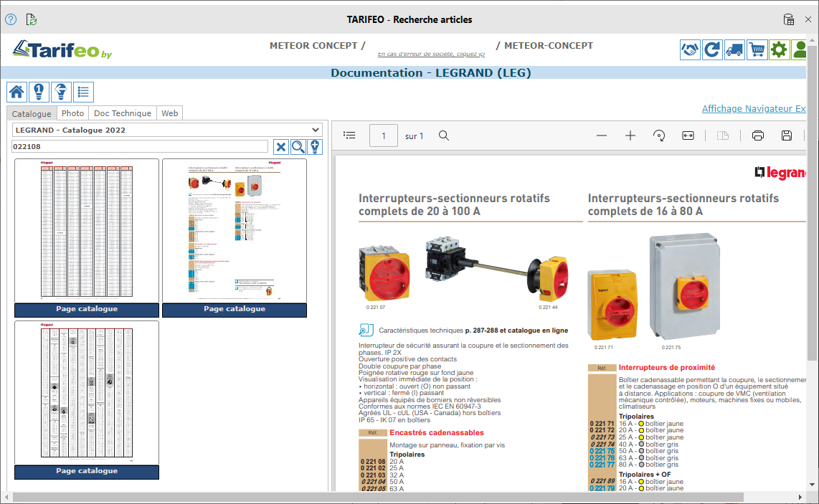Select the third catalogue page thumbnail
Screen dimensions: 819x504
[x=87, y=393]
